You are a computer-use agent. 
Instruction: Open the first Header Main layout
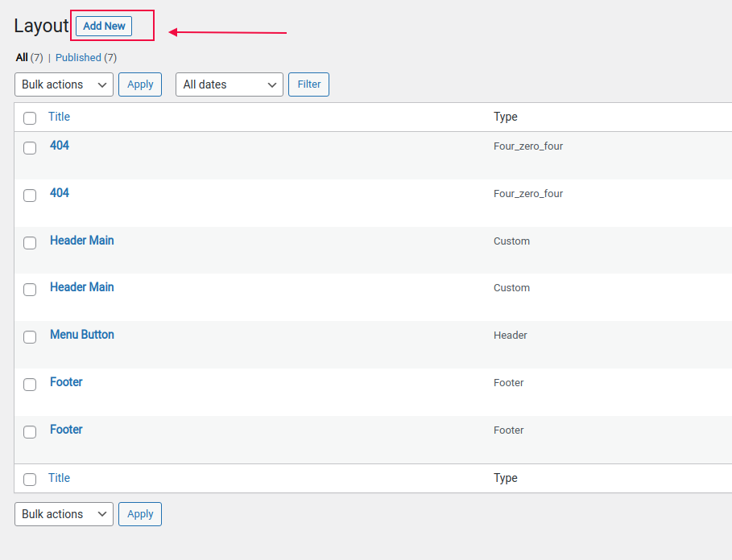82,240
